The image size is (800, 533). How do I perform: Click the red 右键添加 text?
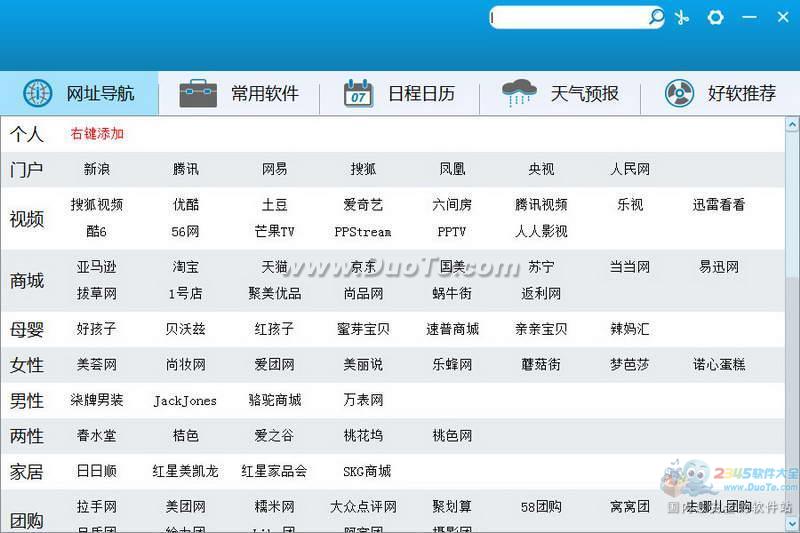(x=97, y=134)
